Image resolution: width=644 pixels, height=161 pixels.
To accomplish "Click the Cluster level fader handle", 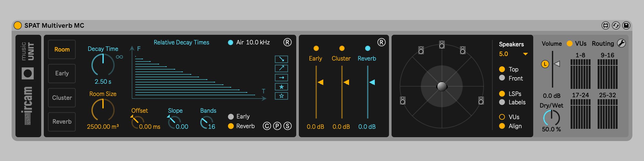I will [x=346, y=82].
